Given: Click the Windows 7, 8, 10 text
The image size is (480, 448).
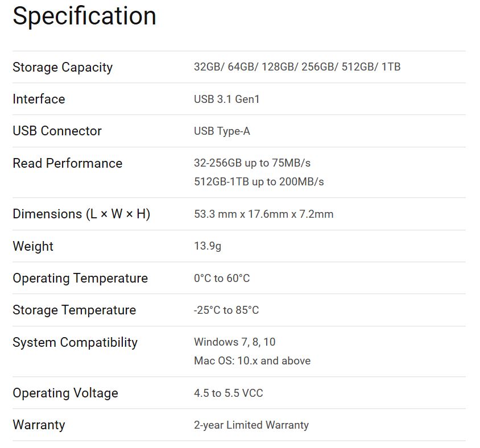Looking at the screenshot, I should [234, 342].
